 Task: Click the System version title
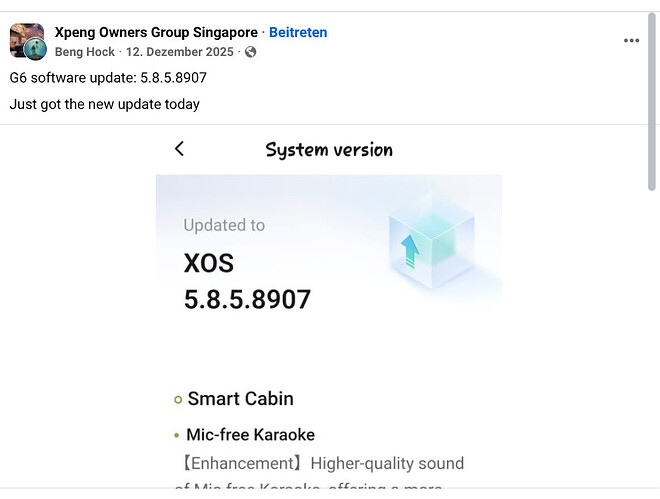[328, 150]
